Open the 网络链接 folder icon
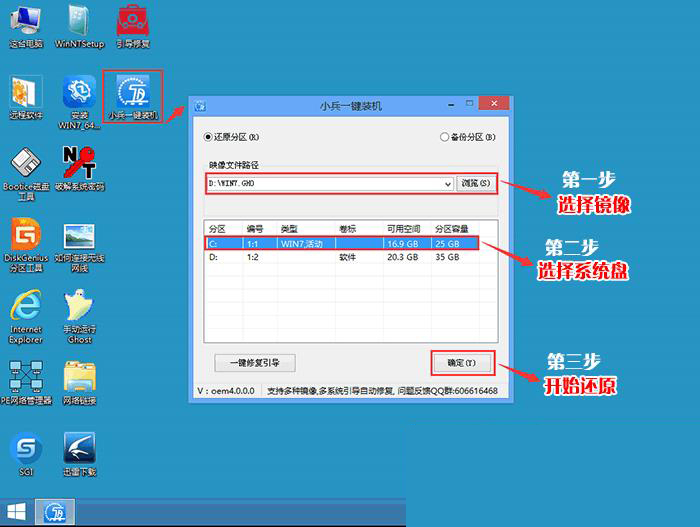This screenshot has height=527, width=700. (79, 383)
